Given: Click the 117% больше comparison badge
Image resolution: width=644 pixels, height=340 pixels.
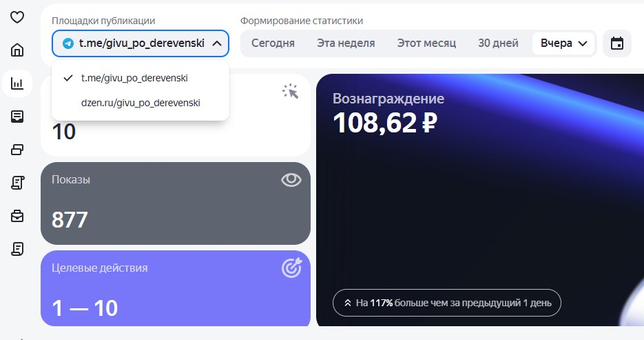Looking at the screenshot, I should (x=447, y=303).
